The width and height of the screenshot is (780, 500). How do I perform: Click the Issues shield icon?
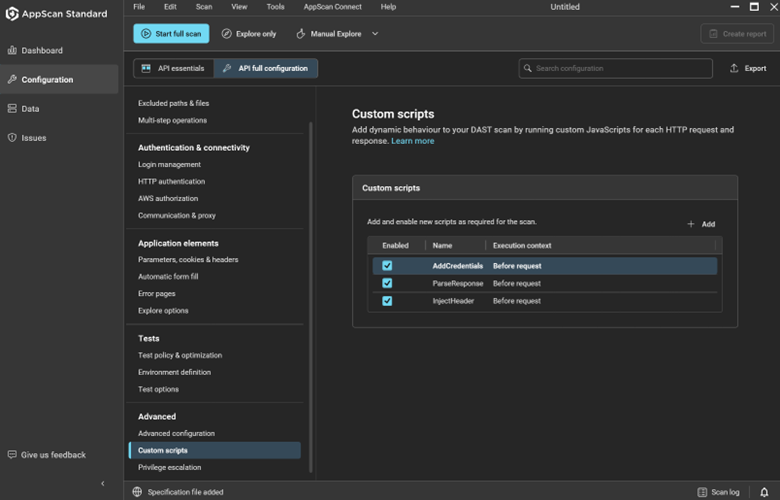12,138
